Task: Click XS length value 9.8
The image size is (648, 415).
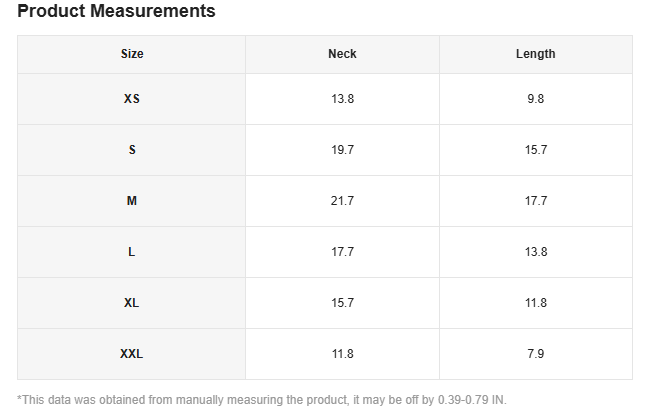Action: pyautogui.click(x=536, y=99)
